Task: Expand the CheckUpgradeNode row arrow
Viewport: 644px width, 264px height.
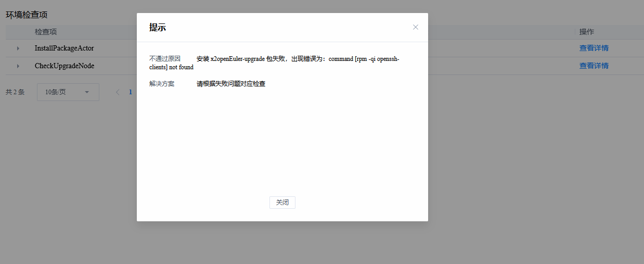Action: click(18, 66)
